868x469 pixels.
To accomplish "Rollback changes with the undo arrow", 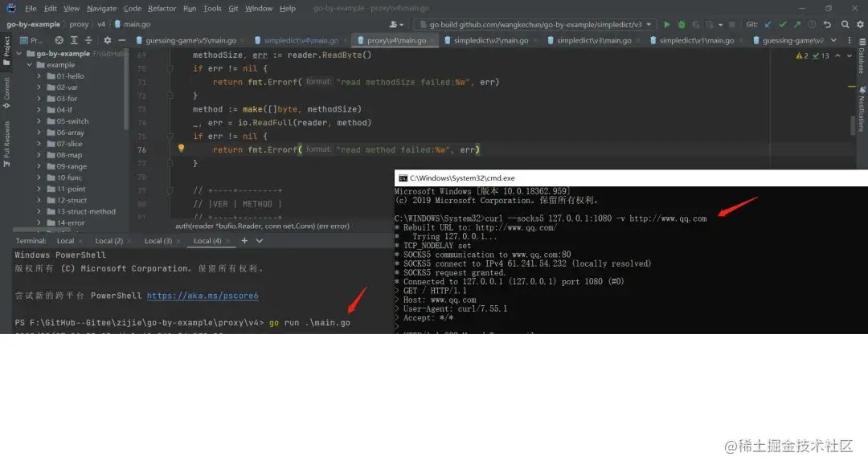I will 827,24.
